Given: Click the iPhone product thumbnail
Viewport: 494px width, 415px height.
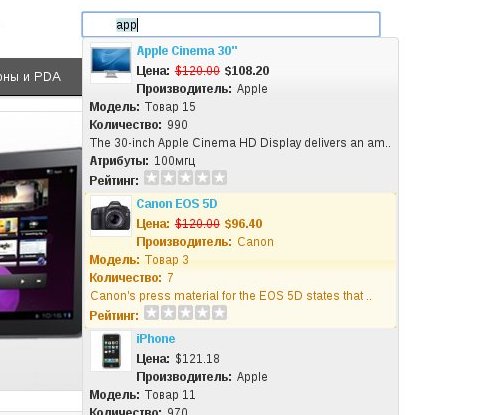Looking at the screenshot, I should 111,351.
